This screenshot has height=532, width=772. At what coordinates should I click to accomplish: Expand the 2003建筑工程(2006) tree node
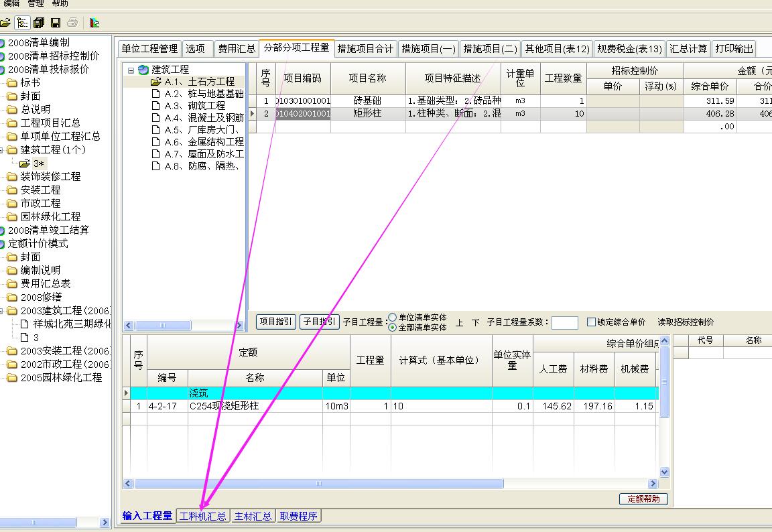(1, 311)
